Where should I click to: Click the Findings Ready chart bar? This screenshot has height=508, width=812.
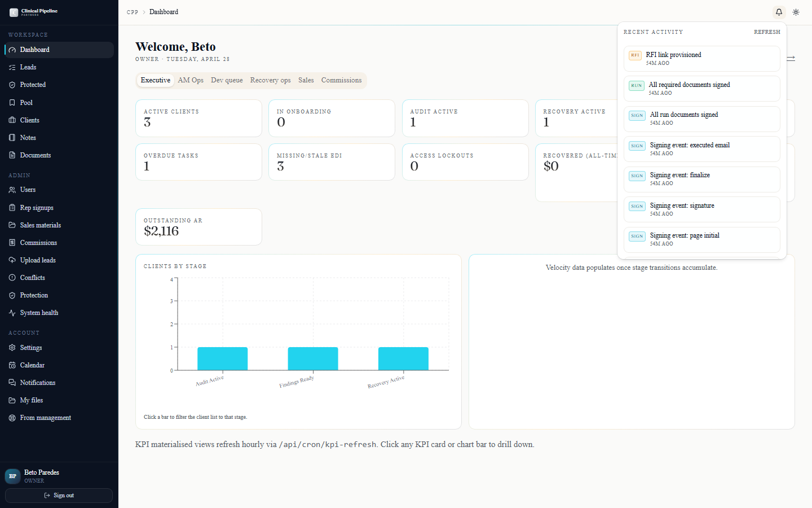point(313,358)
